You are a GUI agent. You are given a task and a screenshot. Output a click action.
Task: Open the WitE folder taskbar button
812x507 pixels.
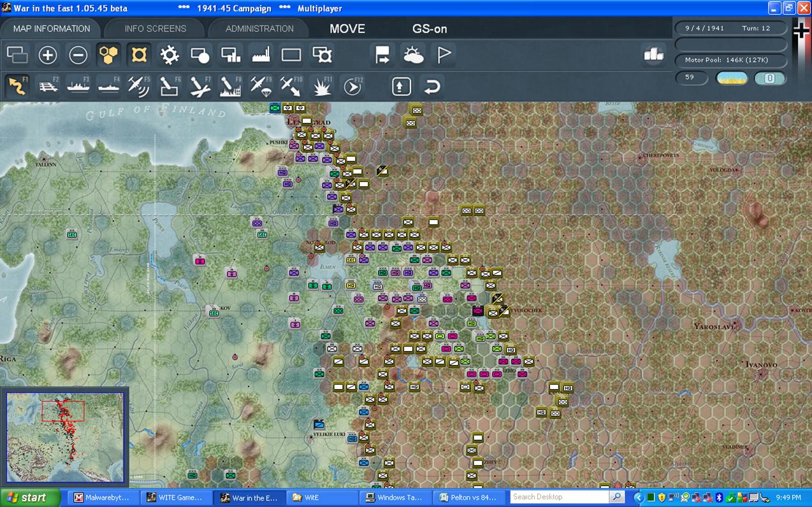coord(321,497)
